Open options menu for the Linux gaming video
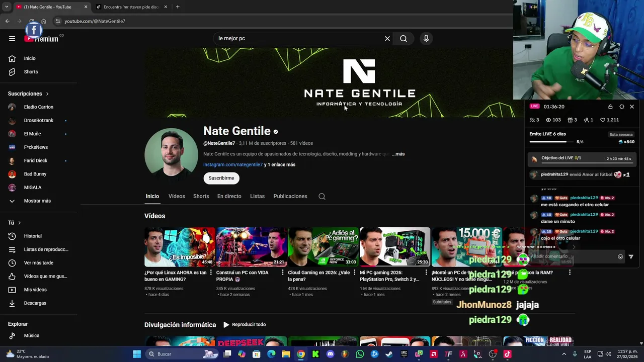 click(x=211, y=273)
